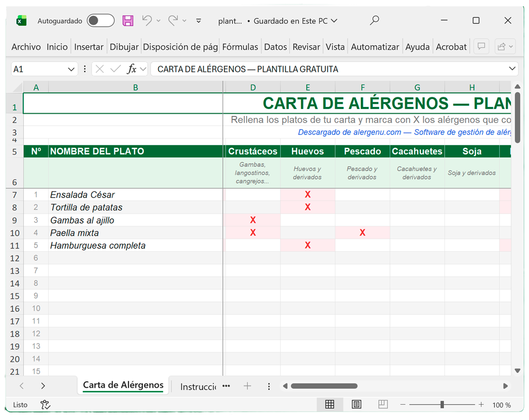Select Page Break Preview view button

(x=383, y=405)
